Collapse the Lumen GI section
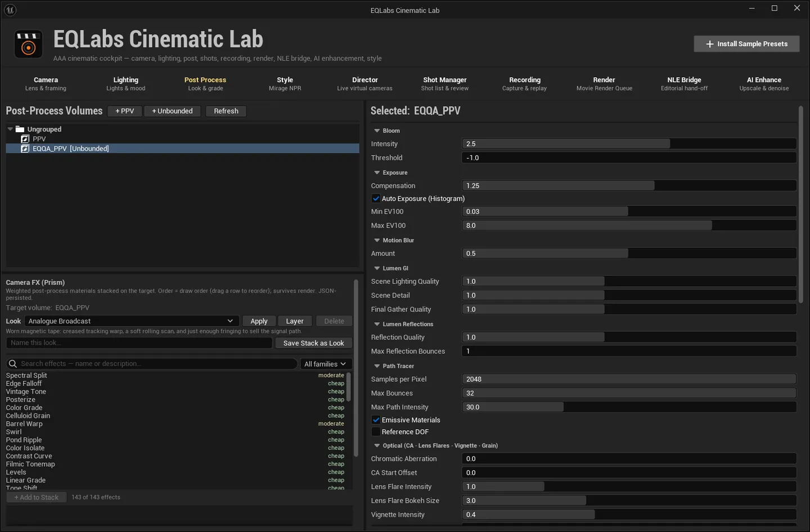 coord(377,268)
